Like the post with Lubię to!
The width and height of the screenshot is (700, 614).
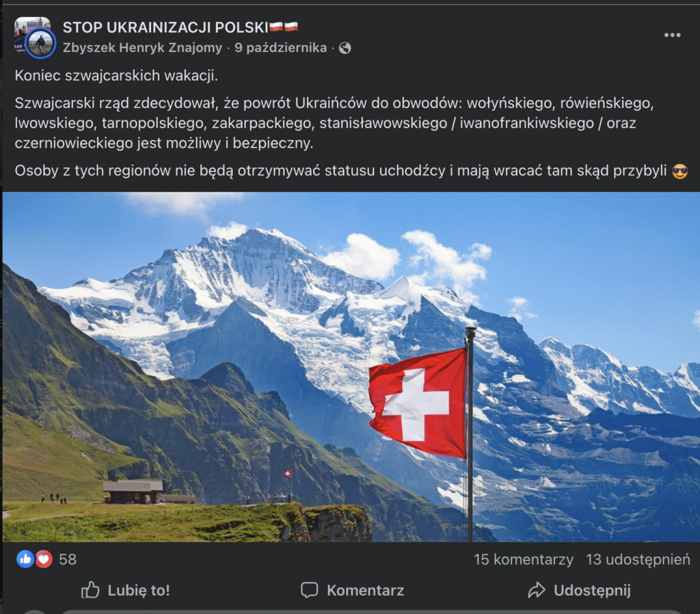pyautogui.click(x=126, y=590)
